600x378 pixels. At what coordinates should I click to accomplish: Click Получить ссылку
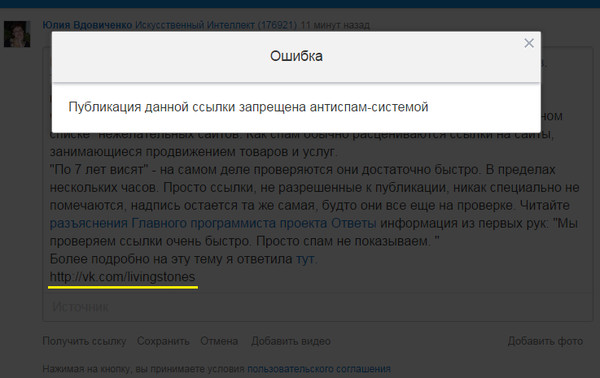(x=84, y=341)
